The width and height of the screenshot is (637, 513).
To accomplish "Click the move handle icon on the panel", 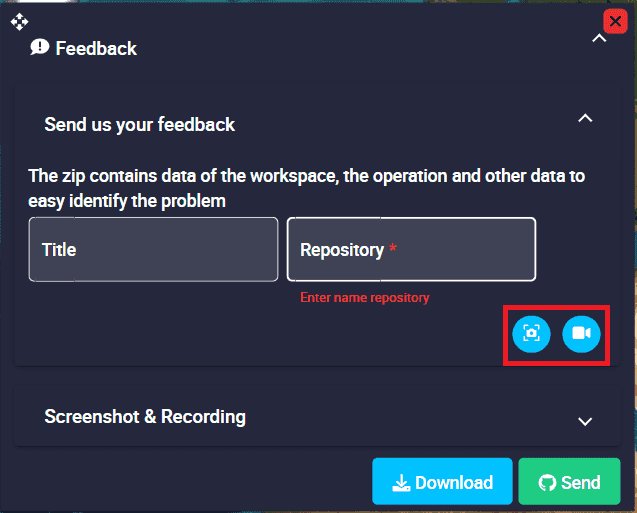I will [20, 22].
